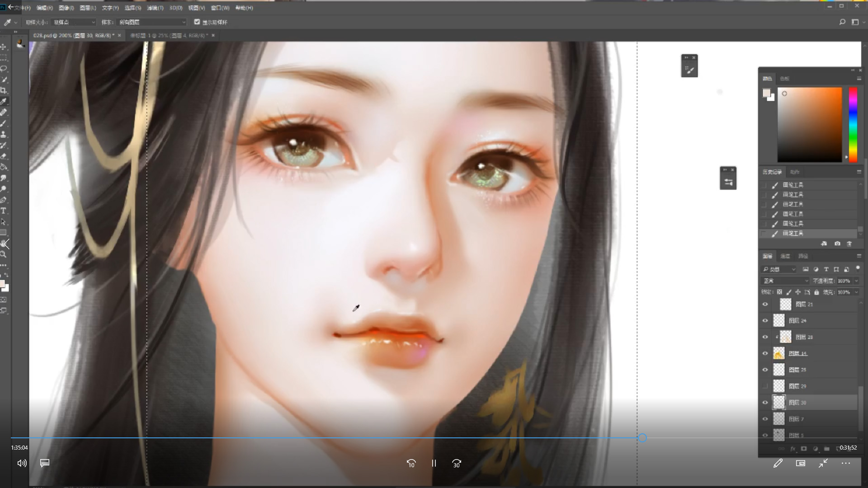
Task: Add layer mask button at panel bottom
Action: pos(804,449)
